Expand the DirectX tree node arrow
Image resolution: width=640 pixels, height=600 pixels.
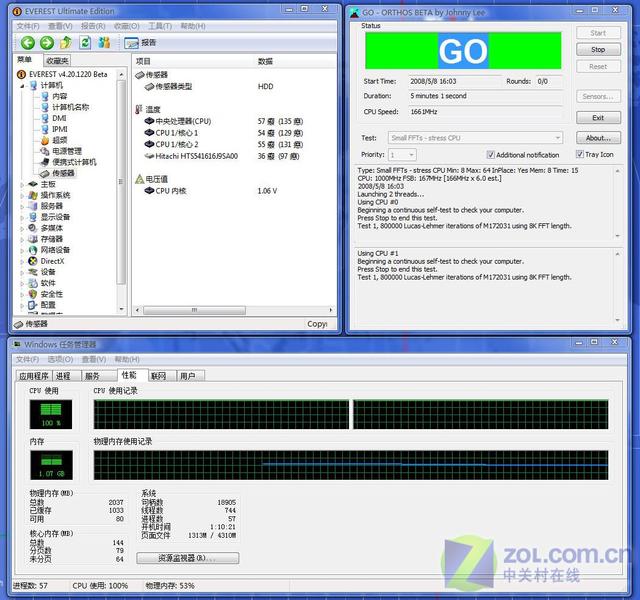pos(22,262)
